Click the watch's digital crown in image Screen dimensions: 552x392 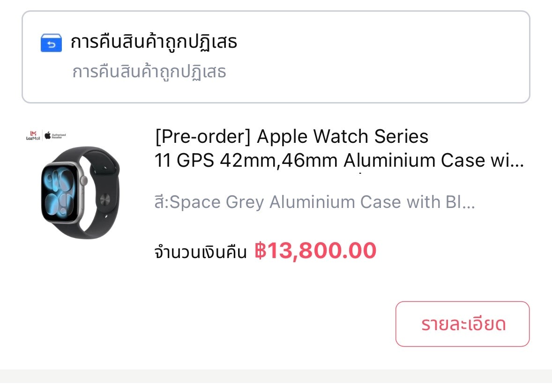[84, 180]
